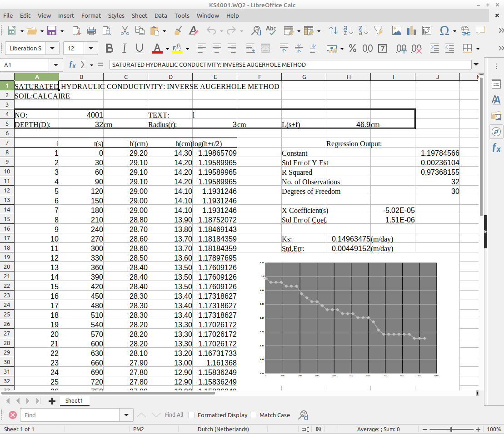Toggle Align Top vertical alignment
504x434 pixels.
point(284,49)
